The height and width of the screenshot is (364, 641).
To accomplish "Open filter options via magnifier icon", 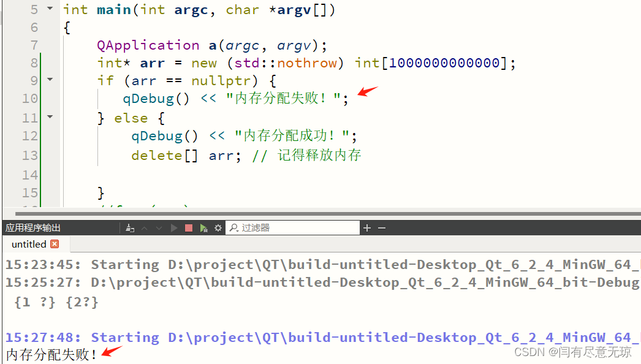I will point(234,228).
